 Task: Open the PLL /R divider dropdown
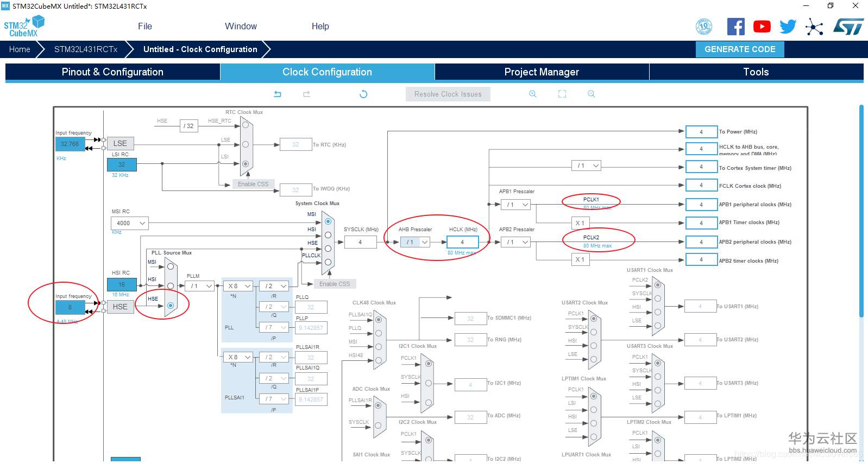[274, 286]
